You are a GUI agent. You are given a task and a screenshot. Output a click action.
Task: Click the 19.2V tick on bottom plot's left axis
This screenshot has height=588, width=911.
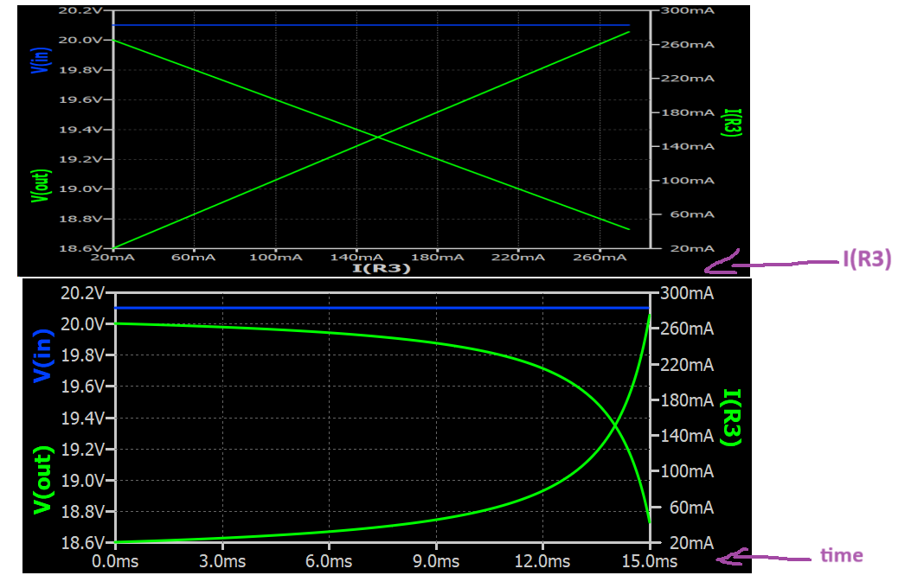click(x=82, y=450)
